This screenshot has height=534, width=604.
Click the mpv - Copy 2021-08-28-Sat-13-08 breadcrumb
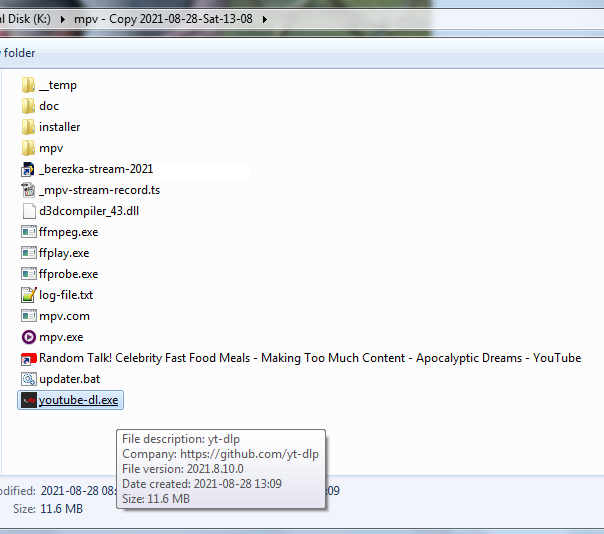tap(163, 19)
